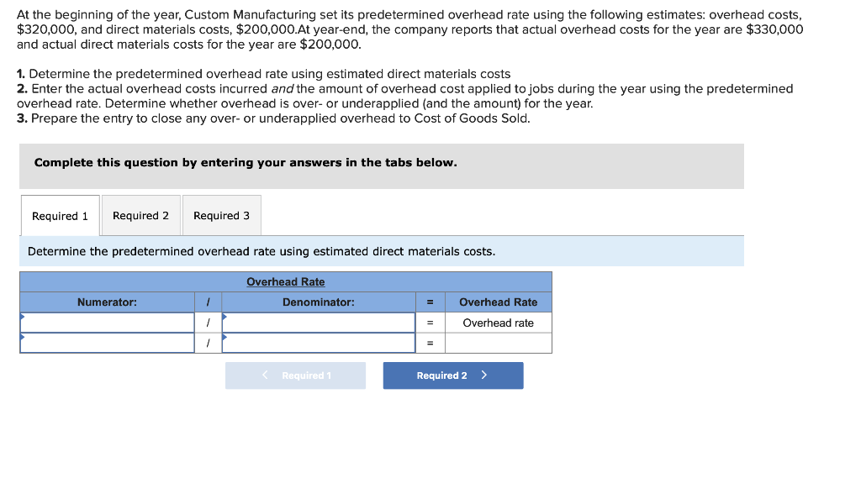
Task: Open the first Numerator dropdown cell
Action: tap(107, 323)
